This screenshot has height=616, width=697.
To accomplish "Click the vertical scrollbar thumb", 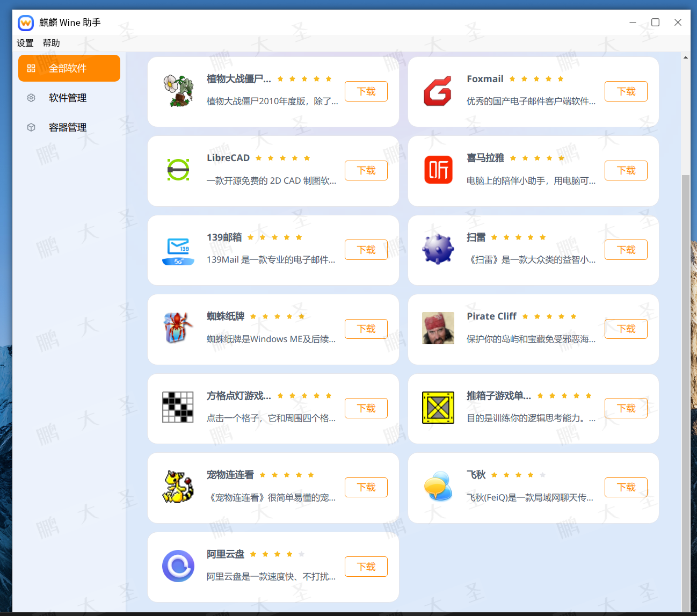I will click(x=685, y=393).
